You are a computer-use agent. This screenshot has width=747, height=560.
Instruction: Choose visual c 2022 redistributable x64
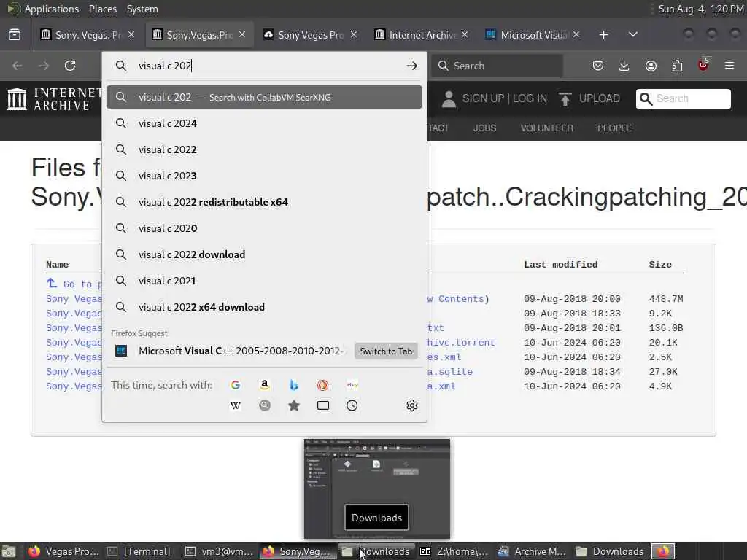[264, 202]
